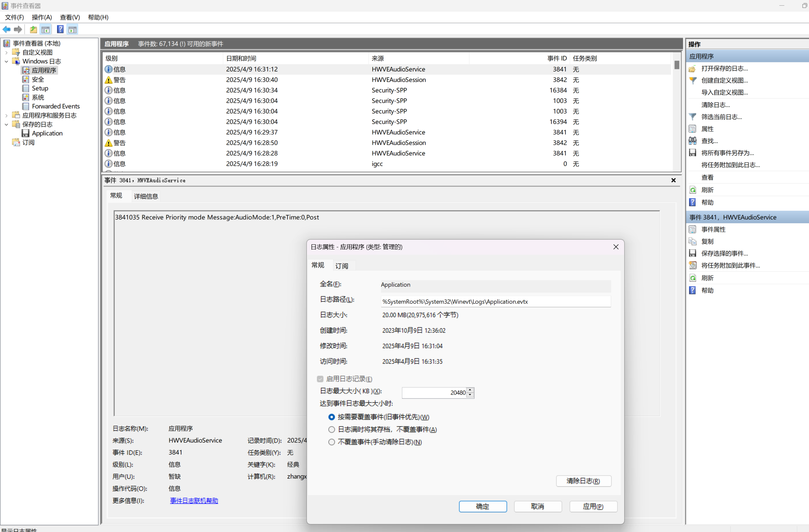
Task: Click the open saved log folder icon
Action: [693, 69]
